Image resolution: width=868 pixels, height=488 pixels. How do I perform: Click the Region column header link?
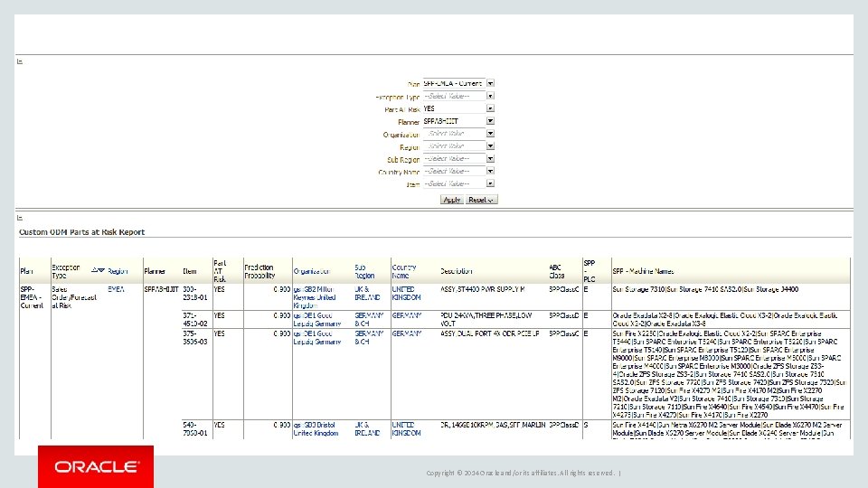(118, 271)
